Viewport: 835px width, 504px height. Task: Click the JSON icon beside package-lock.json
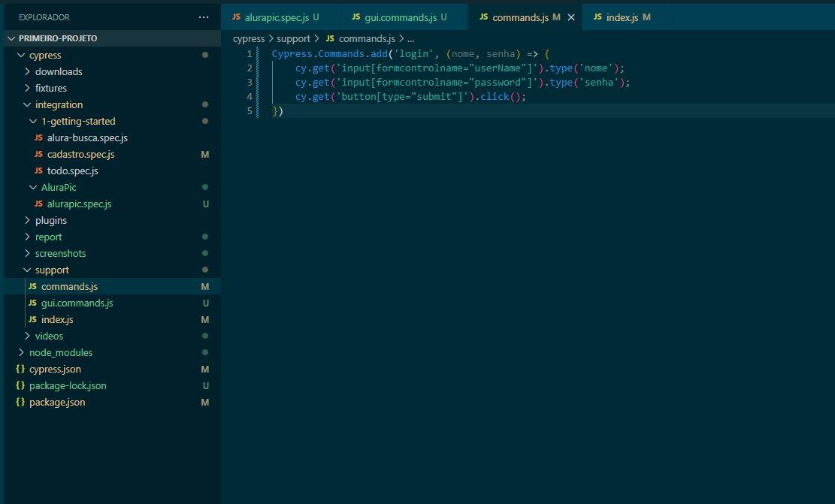click(20, 385)
